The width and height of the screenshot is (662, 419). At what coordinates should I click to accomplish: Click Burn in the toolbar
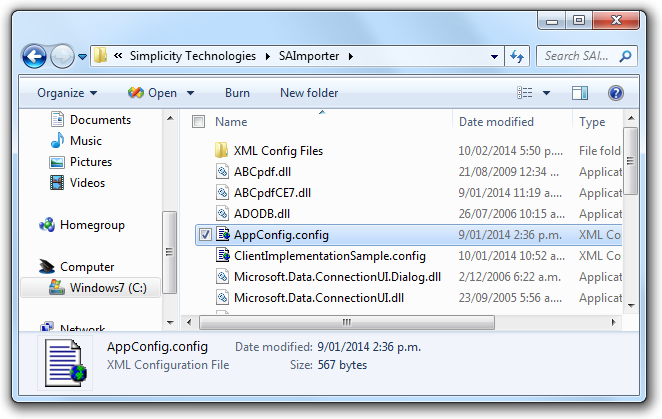[x=237, y=93]
